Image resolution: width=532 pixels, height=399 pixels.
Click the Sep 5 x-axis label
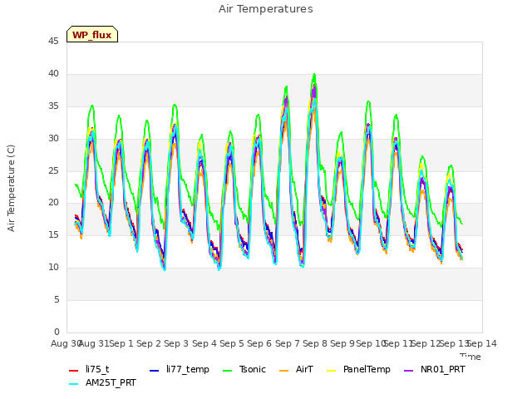[x=232, y=343]
